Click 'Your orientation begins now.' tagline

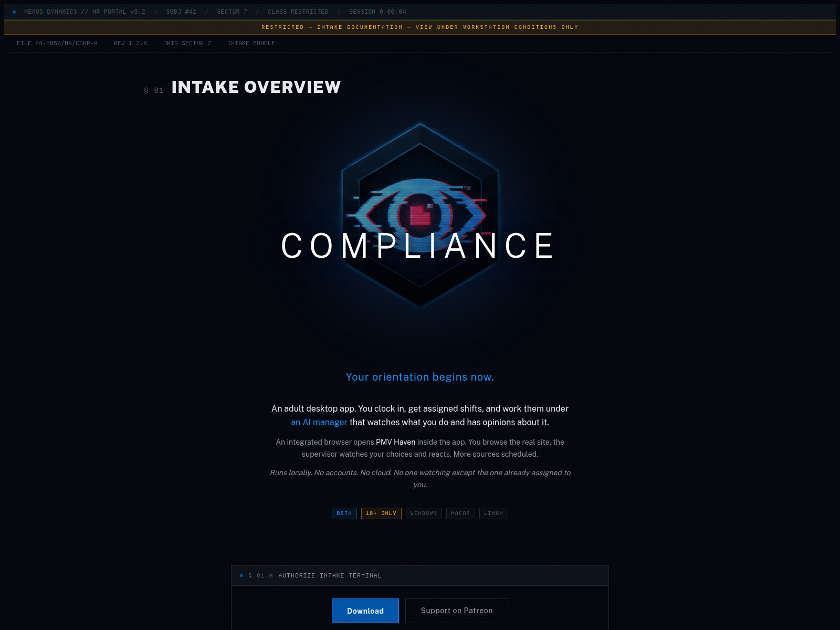[x=420, y=377]
